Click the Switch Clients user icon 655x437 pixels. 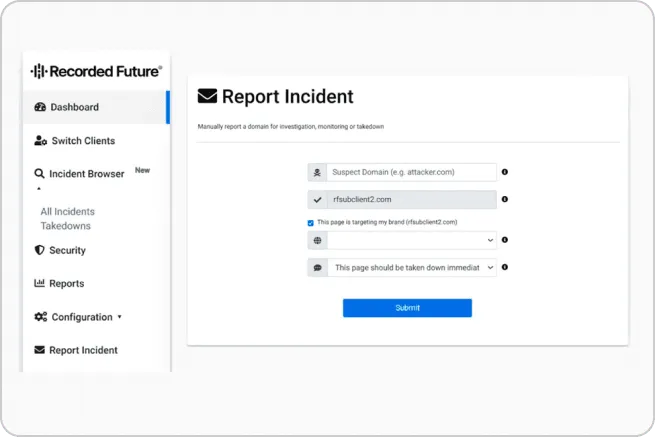(40, 141)
